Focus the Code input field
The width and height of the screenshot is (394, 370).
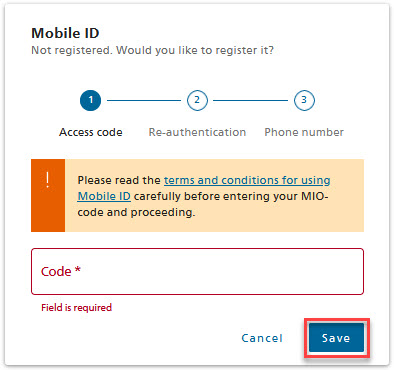(x=197, y=271)
